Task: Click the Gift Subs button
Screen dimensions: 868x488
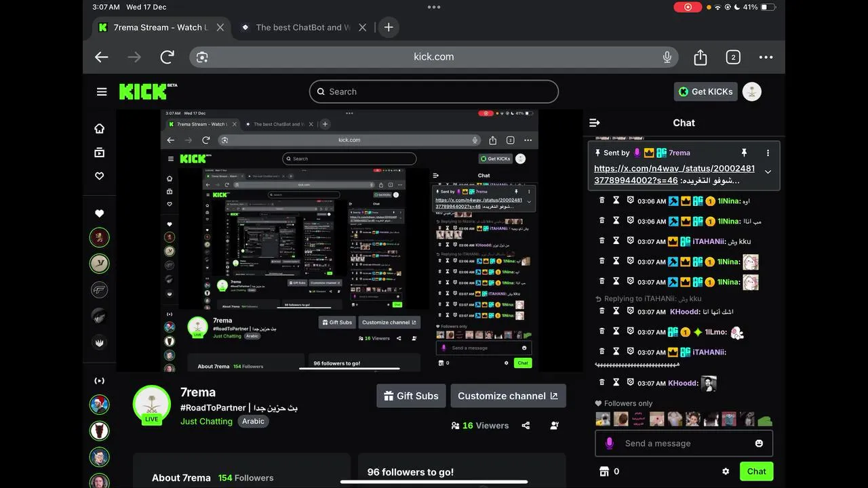Action: coord(411,396)
